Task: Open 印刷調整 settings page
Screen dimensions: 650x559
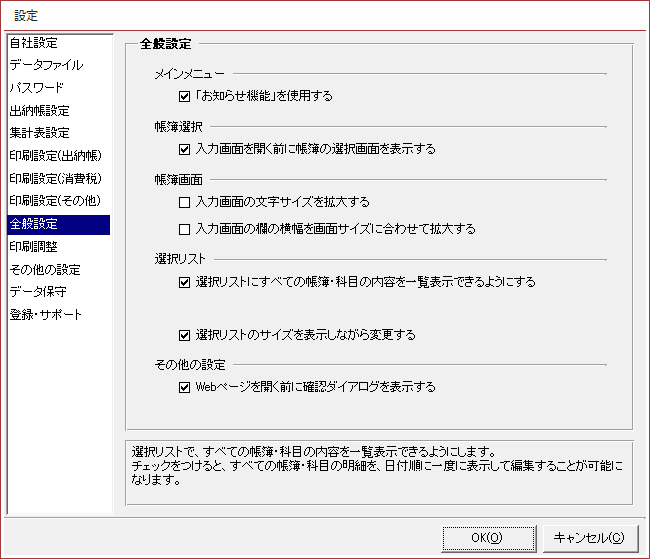Action: click(34, 246)
